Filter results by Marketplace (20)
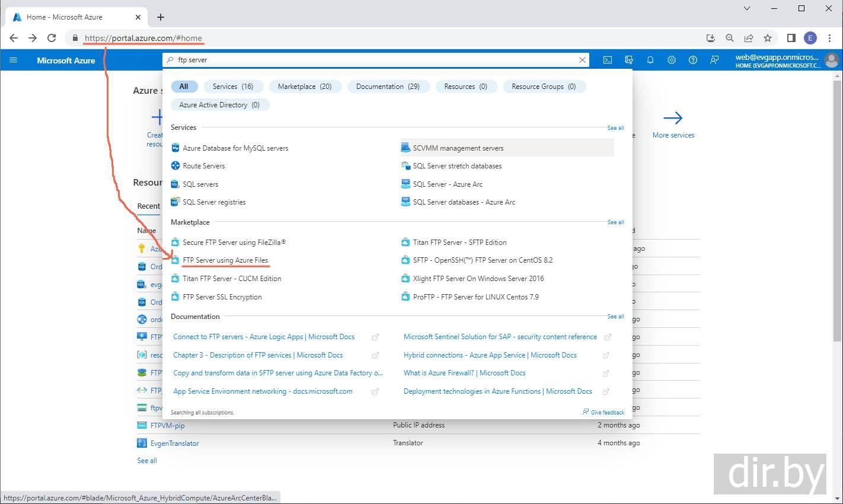Image resolution: width=843 pixels, height=504 pixels. (x=305, y=87)
